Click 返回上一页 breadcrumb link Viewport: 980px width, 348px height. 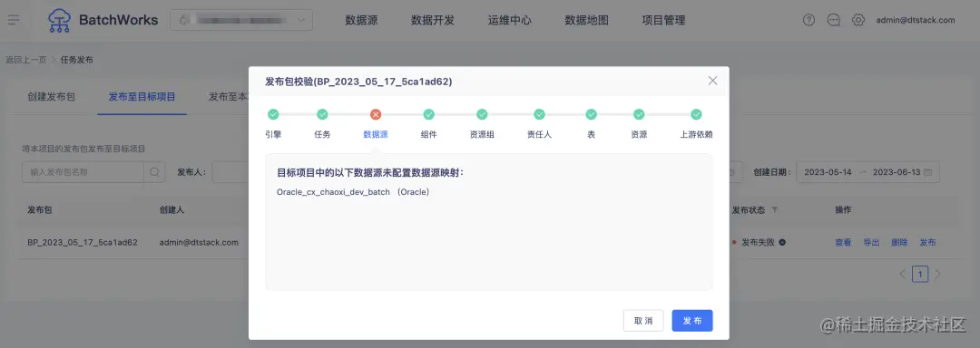tap(26, 60)
